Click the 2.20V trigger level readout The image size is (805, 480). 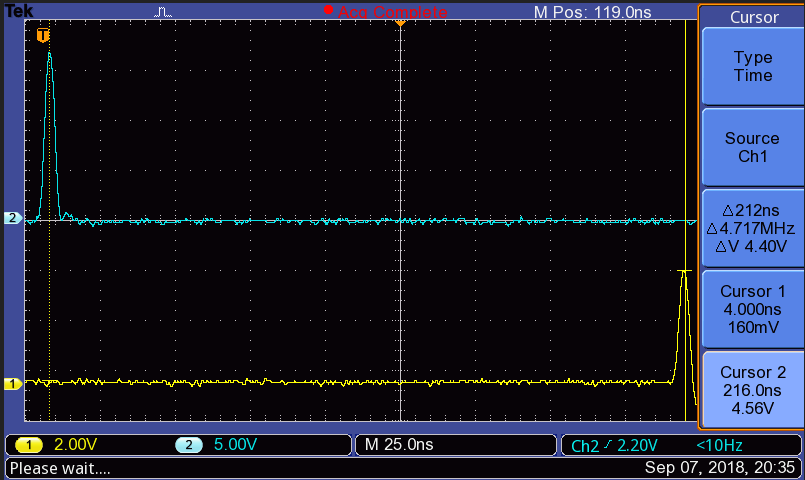coord(640,445)
